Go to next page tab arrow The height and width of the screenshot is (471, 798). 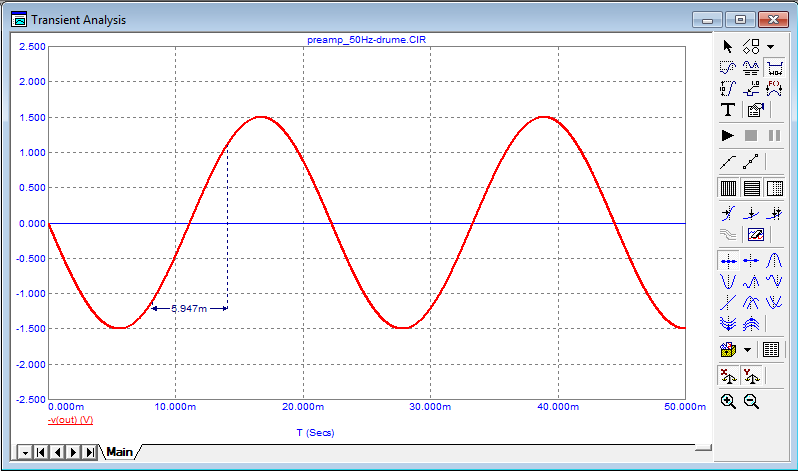[73, 452]
